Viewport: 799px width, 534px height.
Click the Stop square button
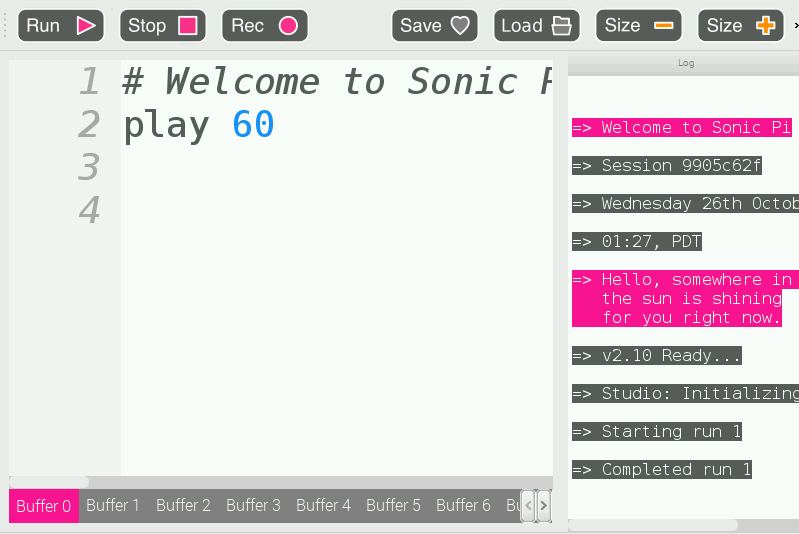tap(162, 26)
